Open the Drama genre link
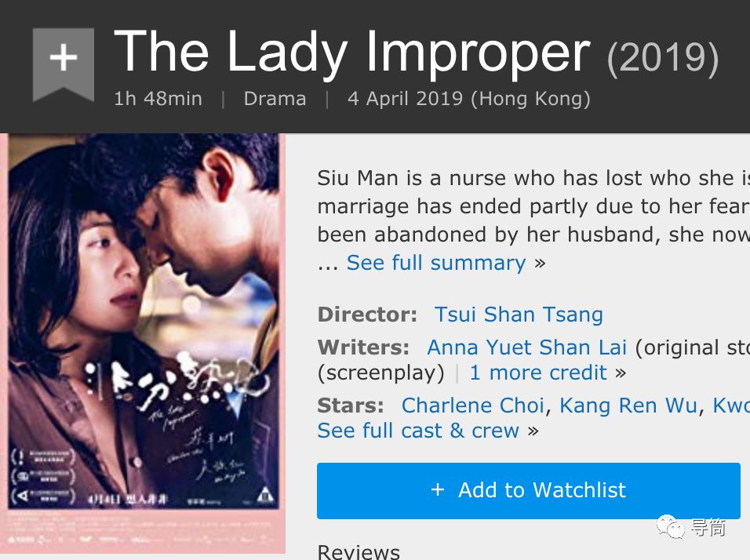The width and height of the screenshot is (750, 560). click(275, 99)
